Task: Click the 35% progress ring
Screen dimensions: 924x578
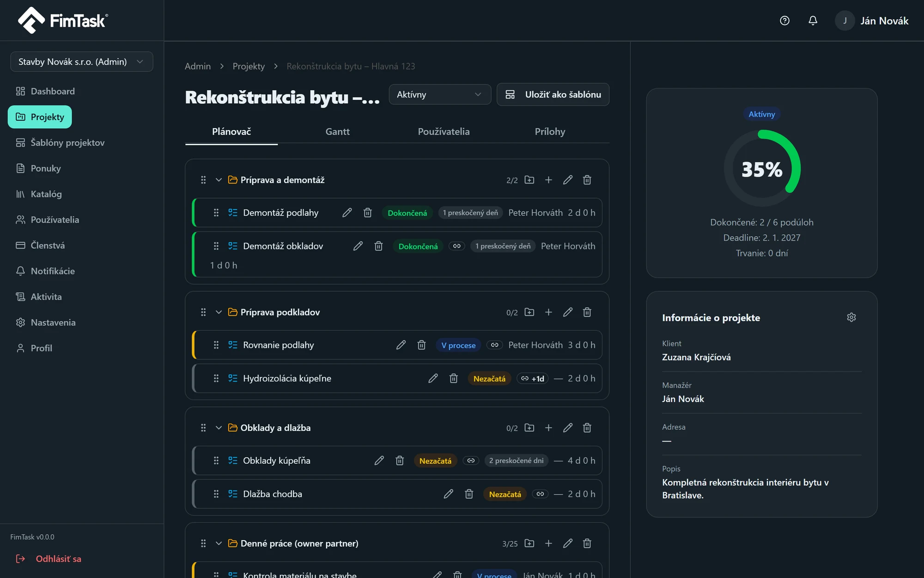Action: (762, 168)
